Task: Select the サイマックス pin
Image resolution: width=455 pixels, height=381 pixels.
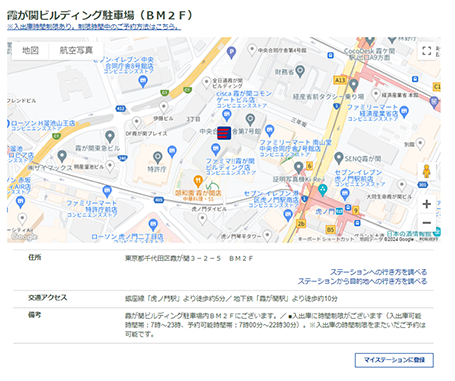Action: (62, 156)
